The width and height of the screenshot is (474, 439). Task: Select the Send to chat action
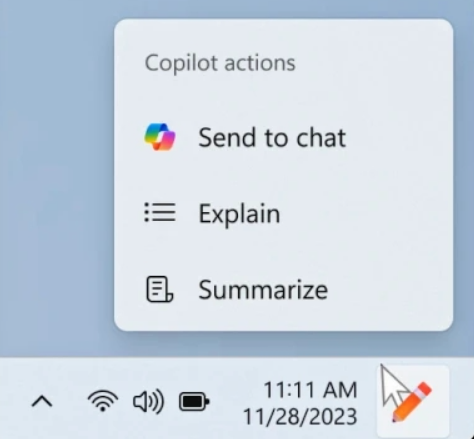[x=283, y=137]
